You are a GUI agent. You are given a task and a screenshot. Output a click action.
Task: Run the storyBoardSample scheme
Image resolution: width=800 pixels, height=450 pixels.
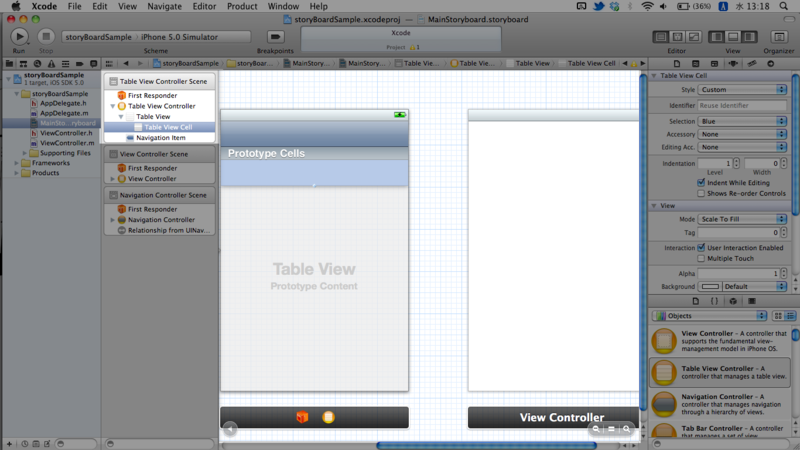point(19,37)
